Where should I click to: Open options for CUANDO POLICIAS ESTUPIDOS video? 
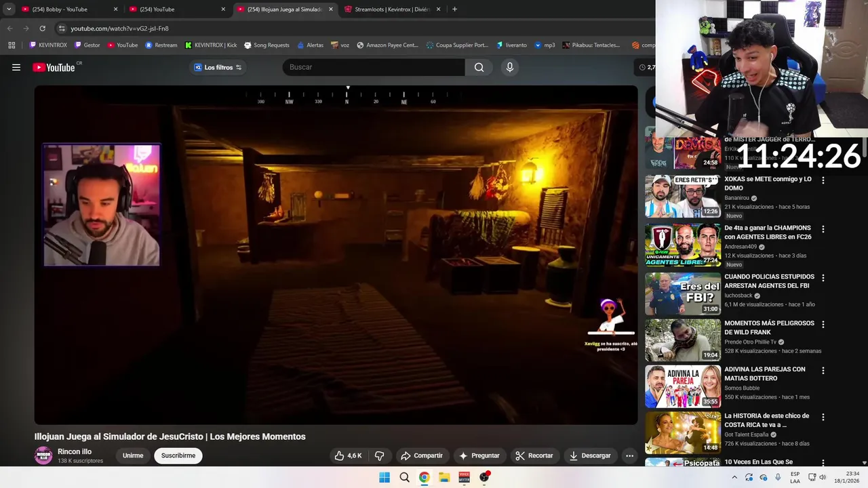click(823, 278)
